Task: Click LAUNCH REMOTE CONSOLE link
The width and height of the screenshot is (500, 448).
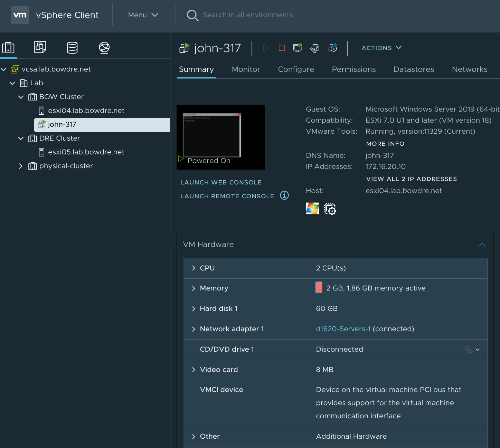Action: click(227, 196)
